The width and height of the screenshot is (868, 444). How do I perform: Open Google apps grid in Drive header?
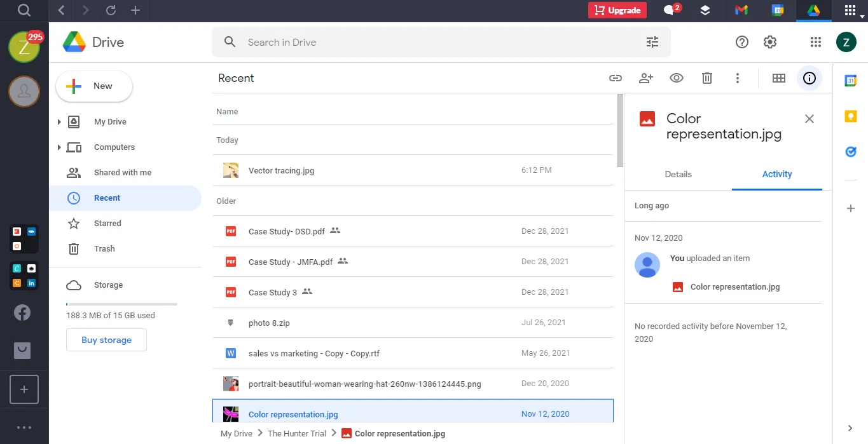(816, 42)
